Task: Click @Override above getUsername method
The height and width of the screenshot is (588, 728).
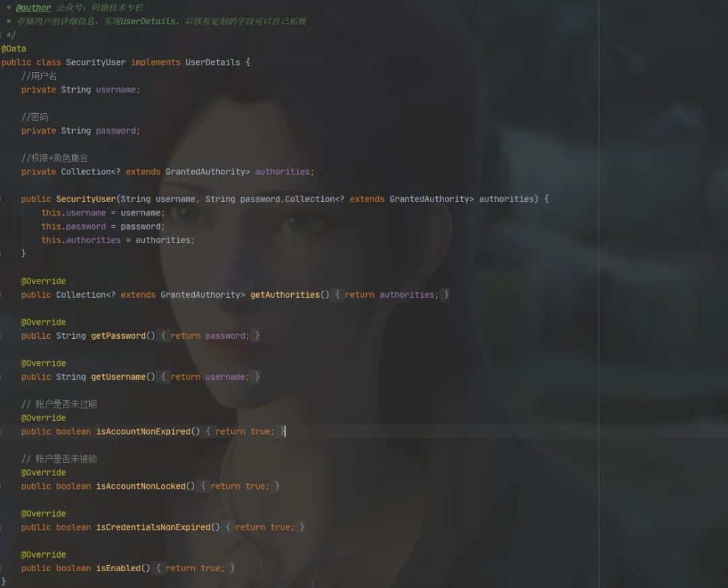Action: pyautogui.click(x=44, y=363)
